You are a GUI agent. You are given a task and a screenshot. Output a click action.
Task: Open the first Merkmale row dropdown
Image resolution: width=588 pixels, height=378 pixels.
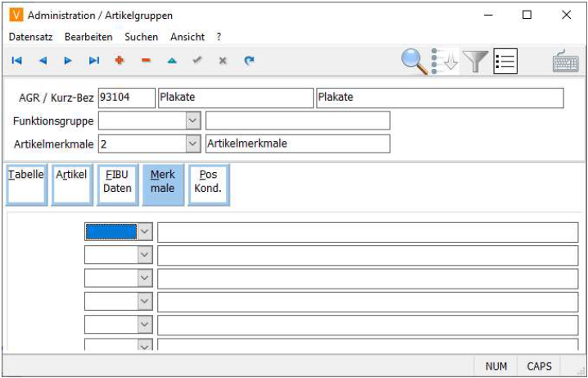tap(145, 232)
